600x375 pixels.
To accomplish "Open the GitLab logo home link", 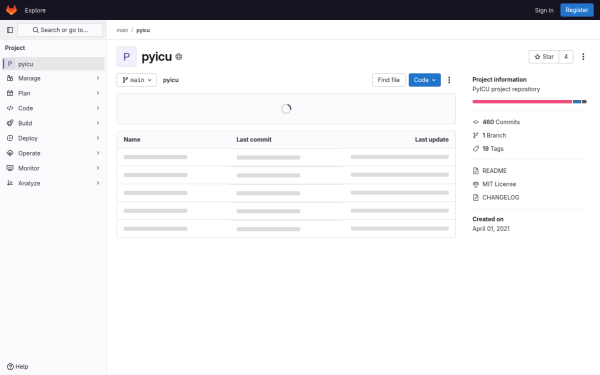I will click(x=11, y=10).
